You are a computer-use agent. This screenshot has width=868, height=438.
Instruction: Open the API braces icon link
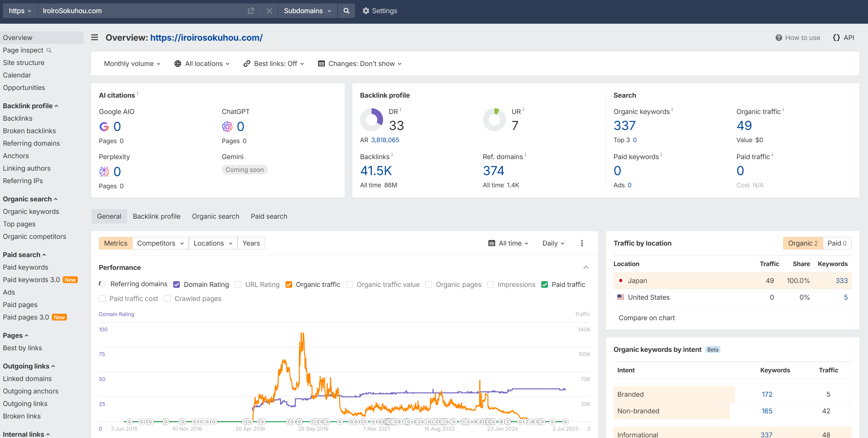pos(836,38)
